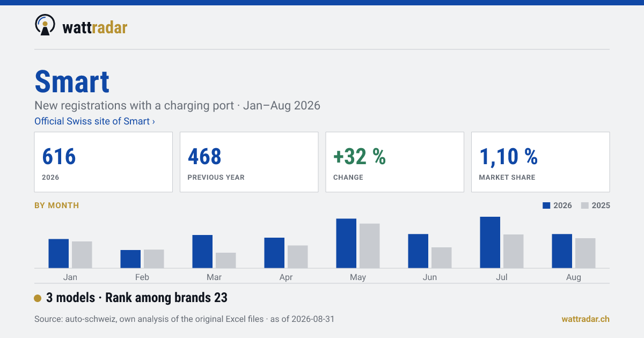Click the '3 models · Rank among brands 23' text
Image resolution: width=644 pixels, height=338 pixels.
pos(137,298)
